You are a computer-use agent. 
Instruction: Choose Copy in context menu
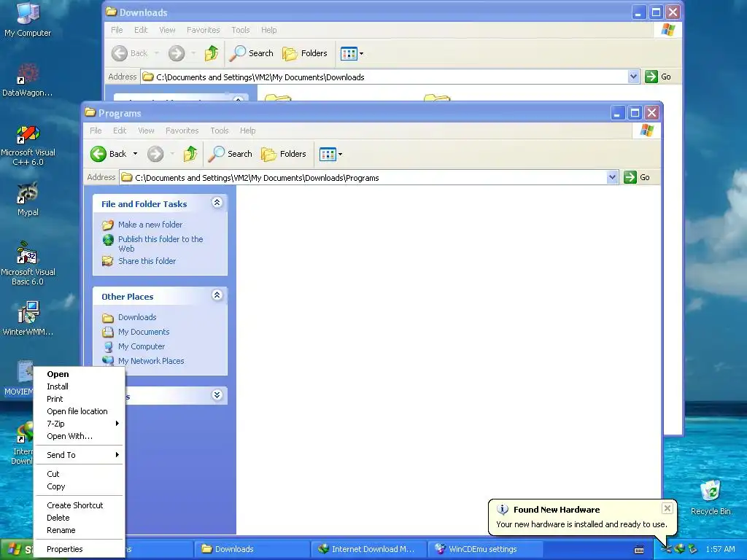tap(79, 486)
